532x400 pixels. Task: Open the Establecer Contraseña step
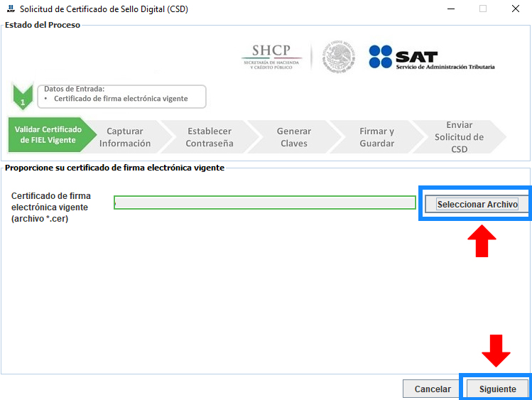click(x=209, y=137)
